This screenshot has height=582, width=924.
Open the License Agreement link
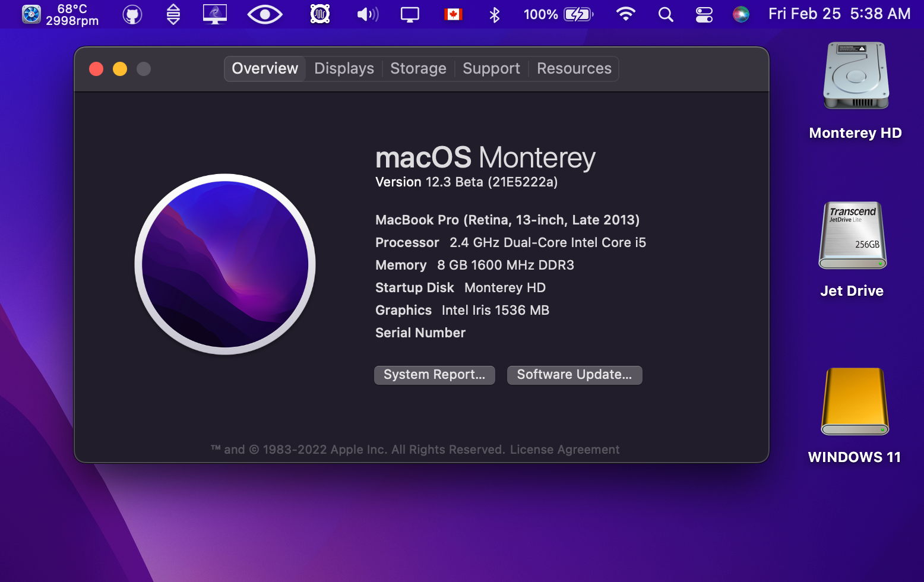pyautogui.click(x=565, y=450)
